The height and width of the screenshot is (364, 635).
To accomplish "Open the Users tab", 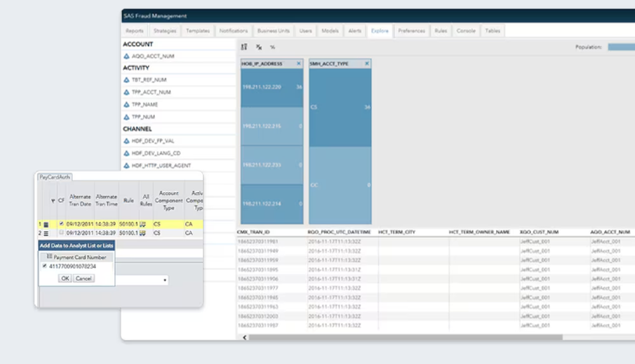I will (x=306, y=30).
